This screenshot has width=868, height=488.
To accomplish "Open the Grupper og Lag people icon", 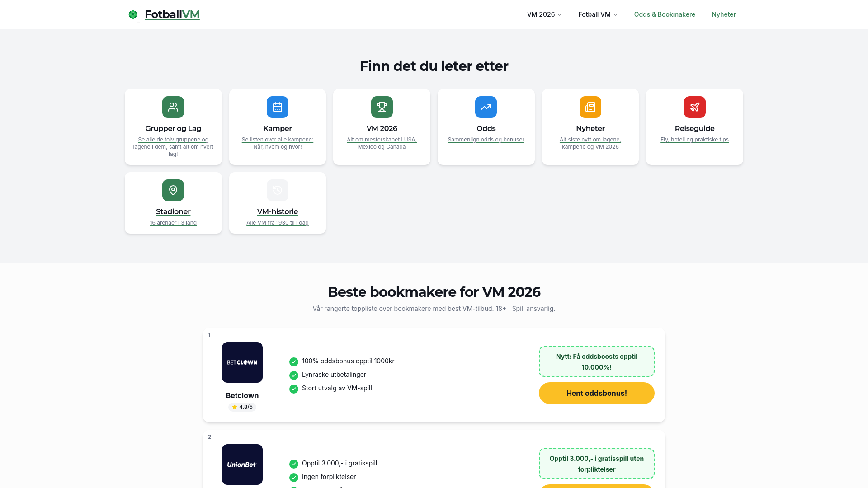I will point(173,107).
